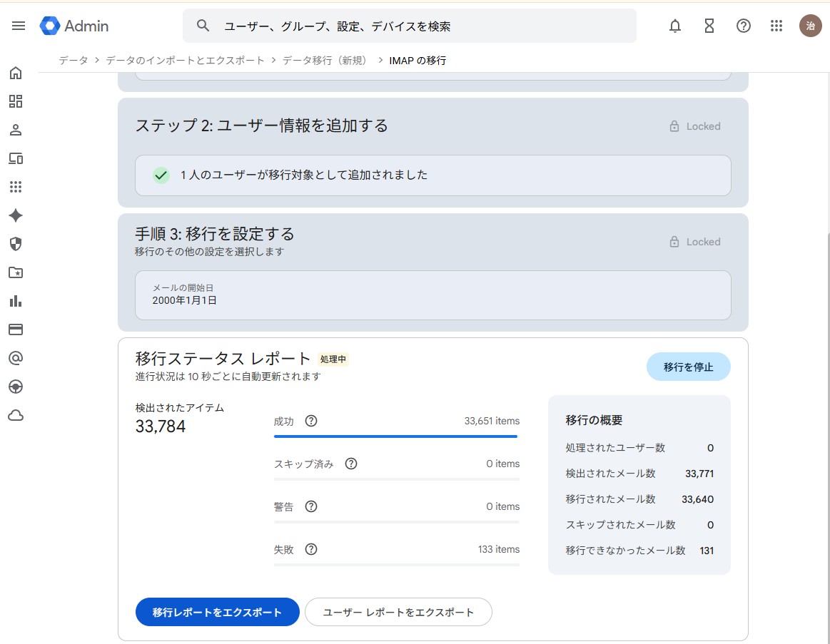The height and width of the screenshot is (644, 830).
Task: Open the main hamburger menu
Action: point(19,26)
